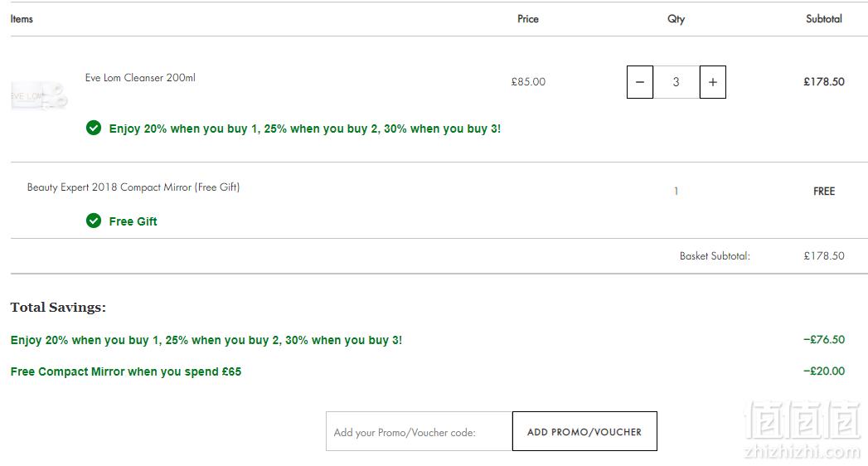The width and height of the screenshot is (868, 466).
Task: Click the FREE subtotal for compact mirror
Action: point(824,192)
